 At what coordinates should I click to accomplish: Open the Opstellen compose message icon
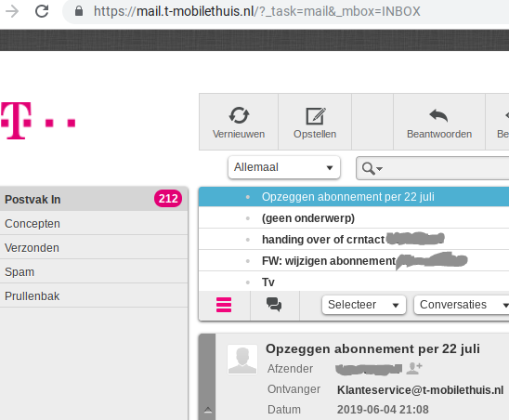[316, 116]
